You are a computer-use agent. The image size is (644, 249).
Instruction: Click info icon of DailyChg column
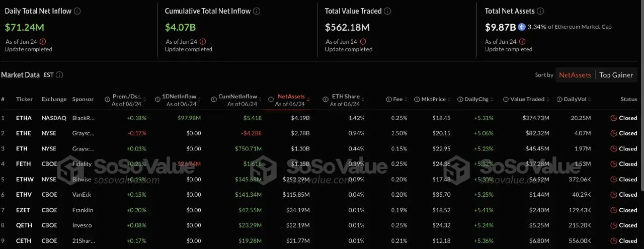point(460,100)
